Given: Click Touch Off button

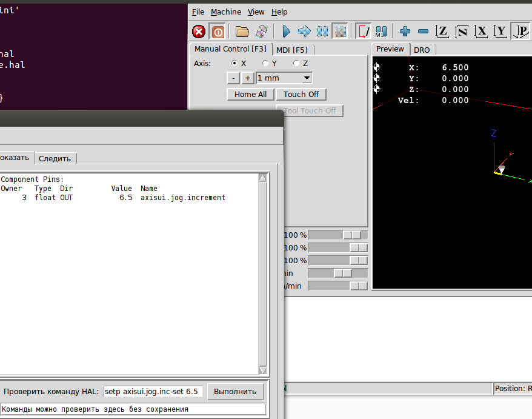Looking at the screenshot, I should 301,95.
